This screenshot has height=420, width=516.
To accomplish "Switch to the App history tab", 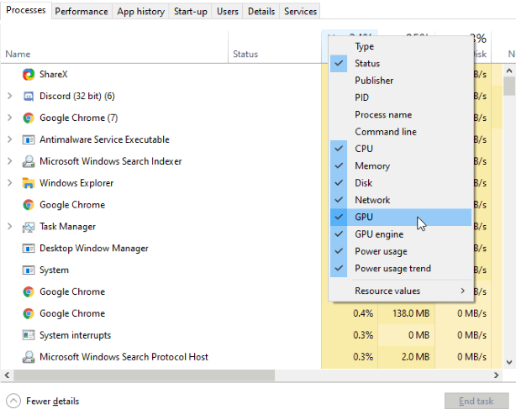I will coord(140,12).
